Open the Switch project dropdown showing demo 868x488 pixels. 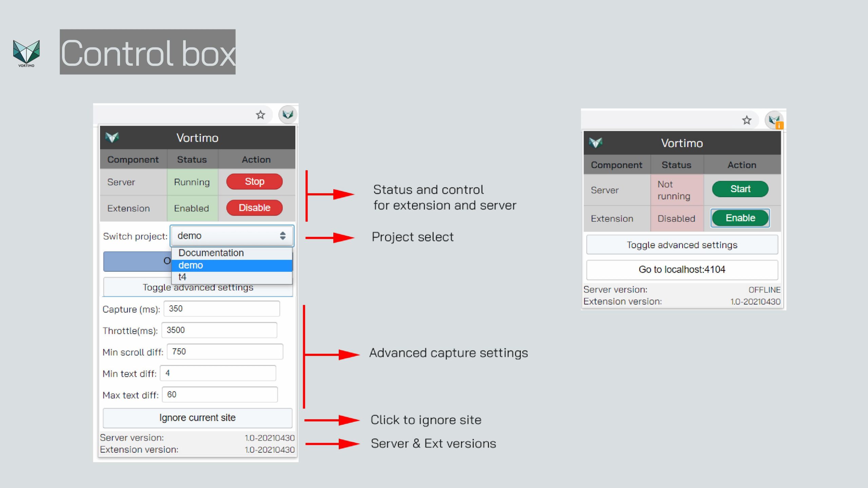pos(232,236)
